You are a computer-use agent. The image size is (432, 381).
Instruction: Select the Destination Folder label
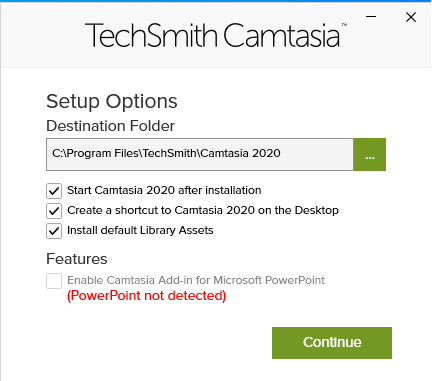[x=110, y=126]
